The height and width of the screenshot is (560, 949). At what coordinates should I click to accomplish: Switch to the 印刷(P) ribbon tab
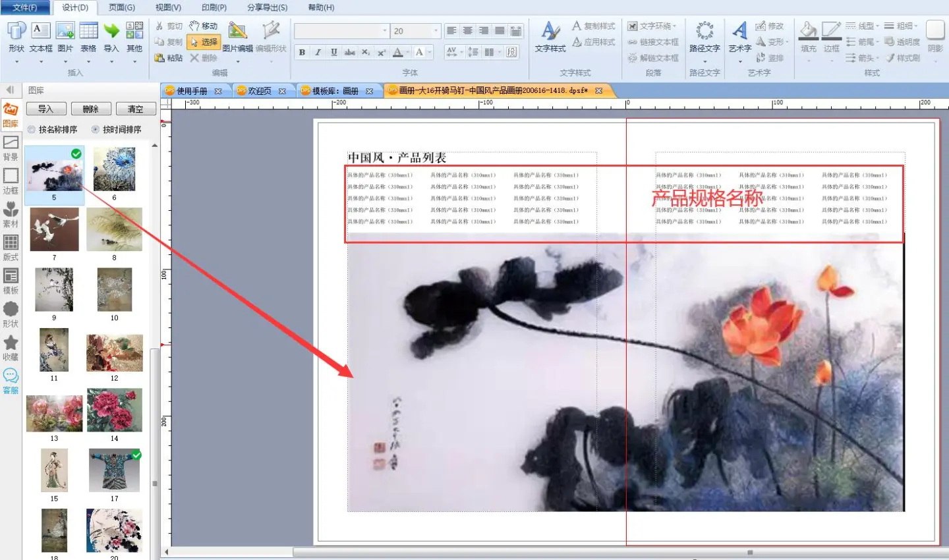[x=214, y=7]
